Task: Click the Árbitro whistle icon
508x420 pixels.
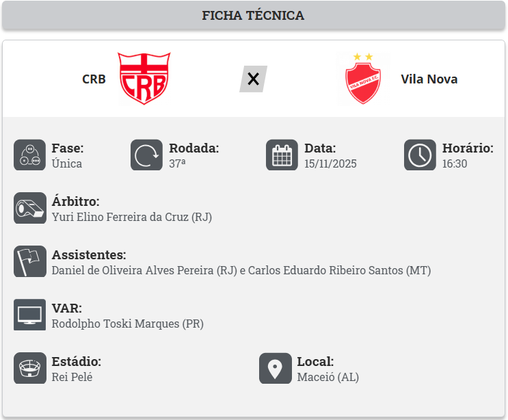Action: click(29, 209)
